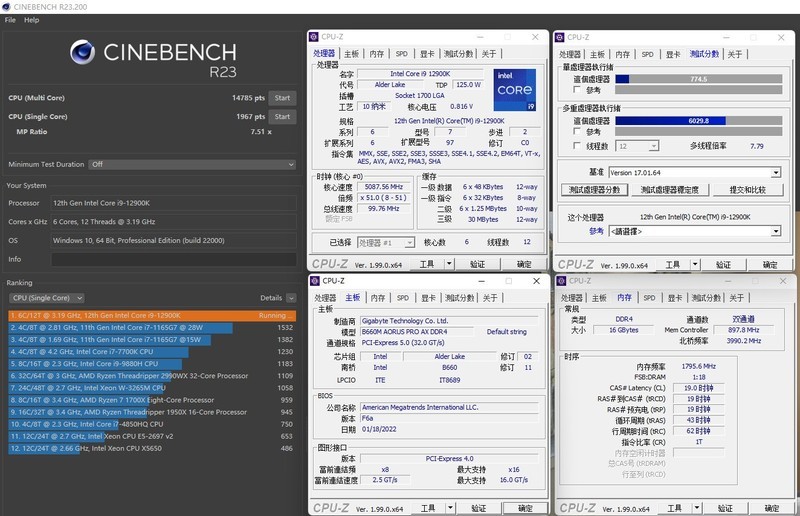
Task: Switch to 内存 tab in the processor window
Action: tap(377, 54)
